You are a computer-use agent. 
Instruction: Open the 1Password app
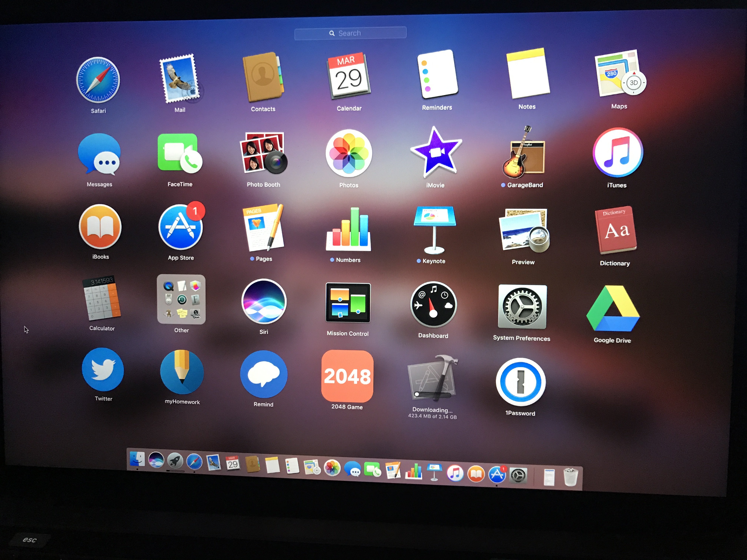(x=520, y=382)
